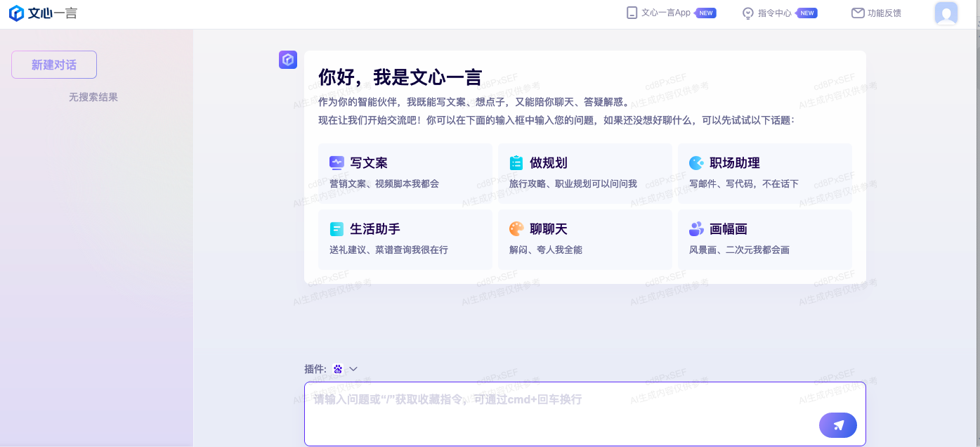Click the lightbulb icon for 指令中心
Viewport: 980px width, 447px height.
coord(748,13)
